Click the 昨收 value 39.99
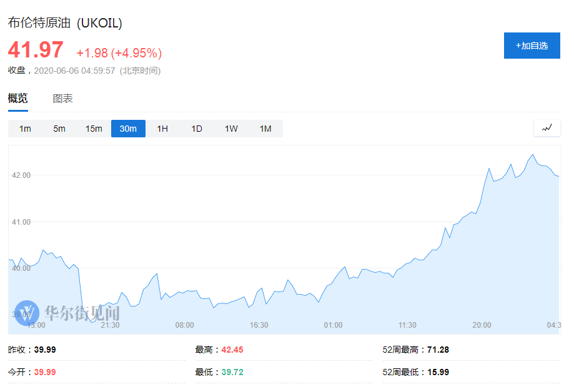Viewport: 574px width, 392px height. (x=45, y=350)
